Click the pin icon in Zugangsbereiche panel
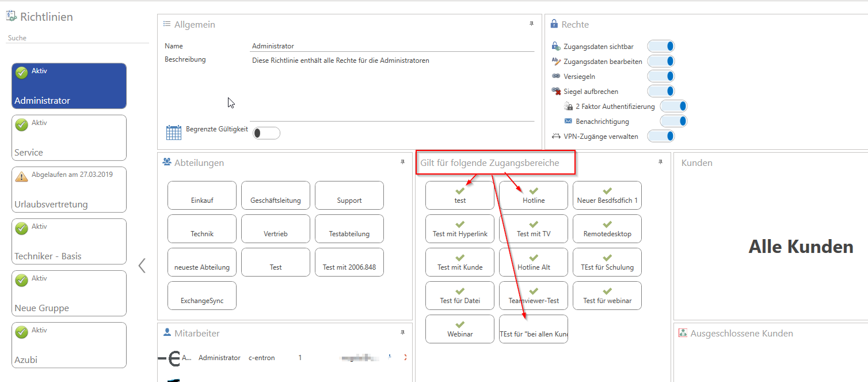Screen dimensions: 868x382 pyautogui.click(x=660, y=162)
